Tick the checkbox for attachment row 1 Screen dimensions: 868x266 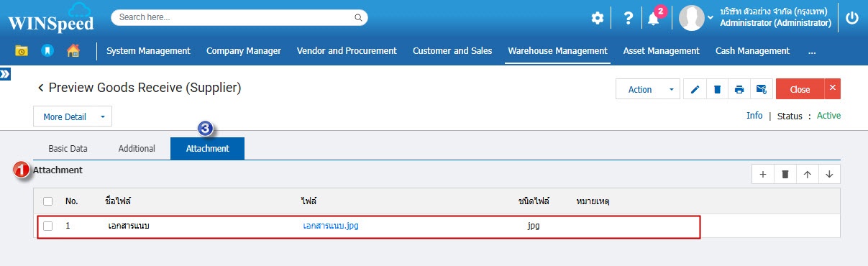coord(48,226)
